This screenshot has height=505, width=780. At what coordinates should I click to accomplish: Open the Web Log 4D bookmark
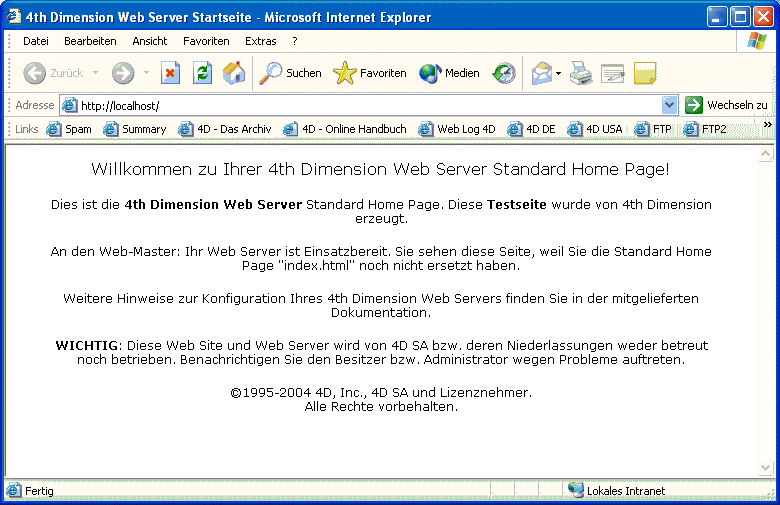457,129
